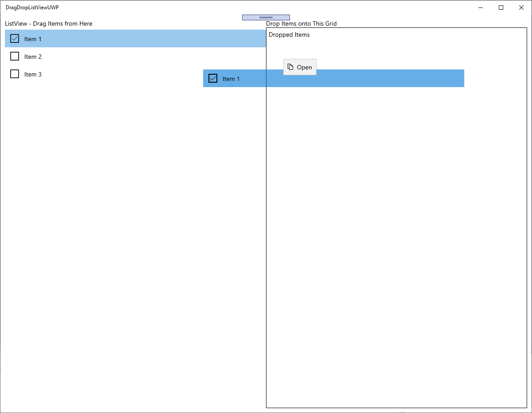Image resolution: width=532 pixels, height=413 pixels.
Task: Click the DragDropListViewUWP title text
Action: click(32, 8)
